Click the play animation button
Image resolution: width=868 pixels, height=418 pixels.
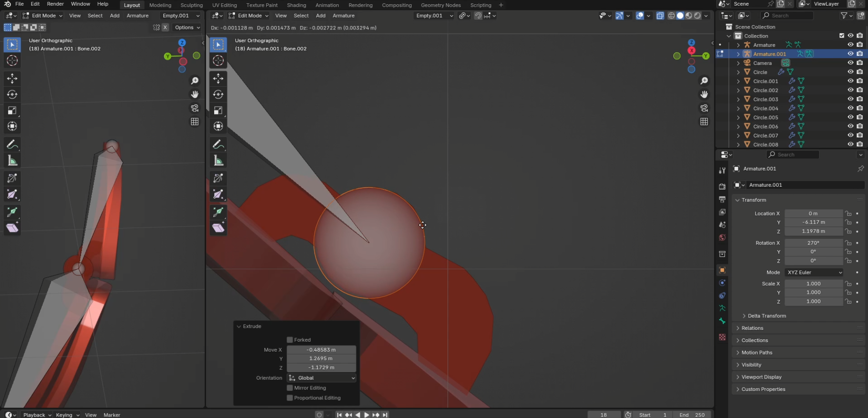pos(367,415)
